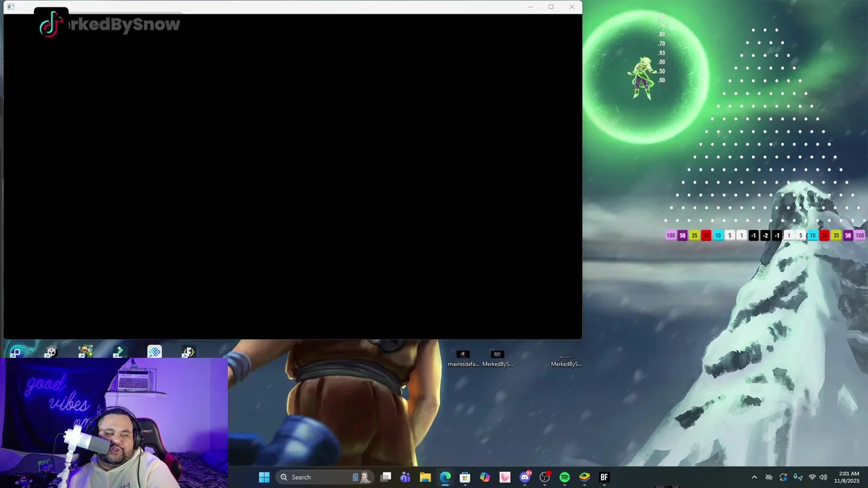This screenshot has width=868, height=488.
Task: Click the black window's title bar app icon
Action: 10,7
